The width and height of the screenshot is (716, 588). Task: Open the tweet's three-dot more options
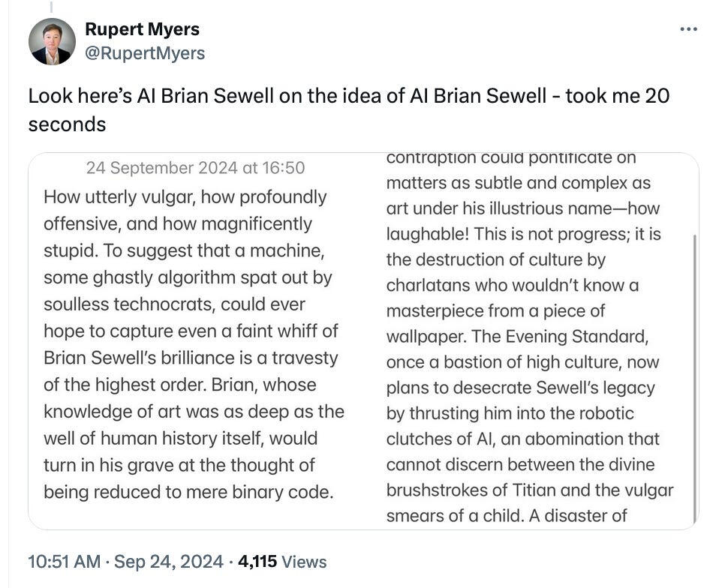[x=688, y=29]
